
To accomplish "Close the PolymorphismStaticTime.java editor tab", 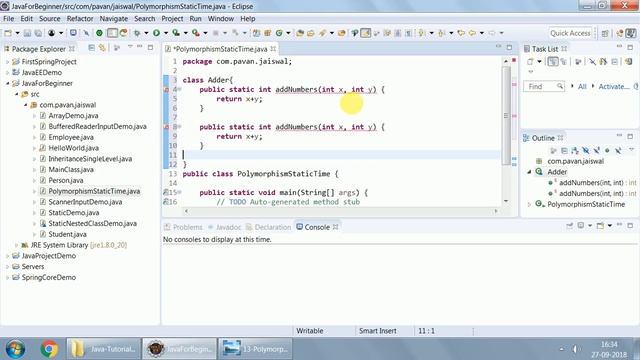I will click(x=273, y=49).
